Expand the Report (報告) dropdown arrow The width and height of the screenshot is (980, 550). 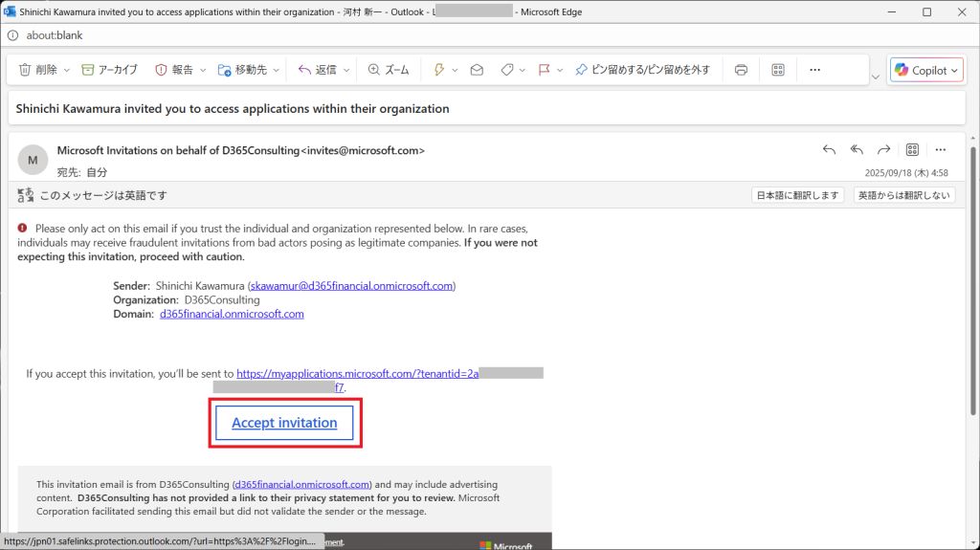point(203,70)
